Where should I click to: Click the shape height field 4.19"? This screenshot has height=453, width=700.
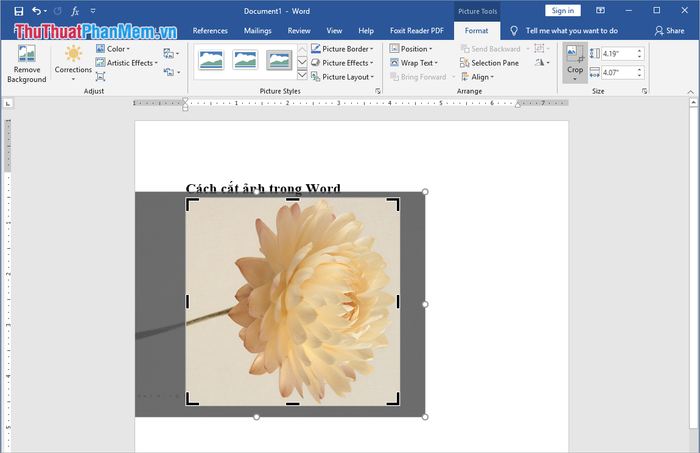tap(619, 54)
